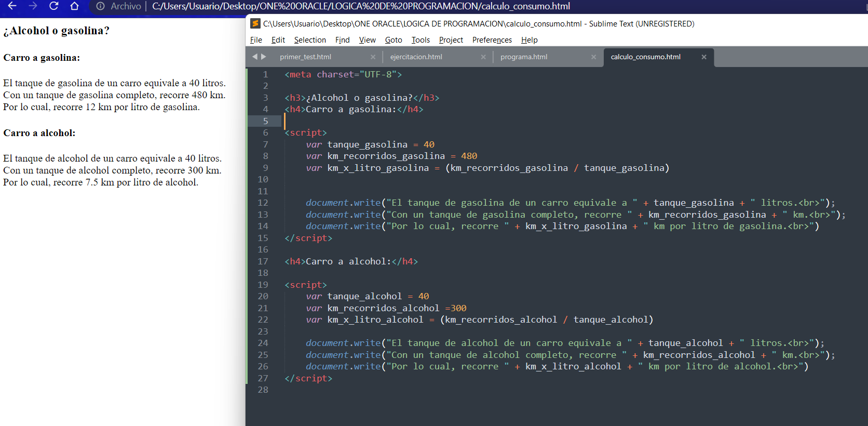
Task: Reload the page with the refresh icon
Action: point(53,6)
